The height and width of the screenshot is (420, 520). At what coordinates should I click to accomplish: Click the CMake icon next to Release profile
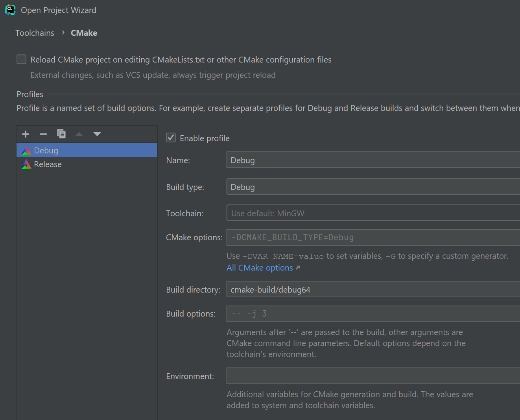[x=26, y=164]
